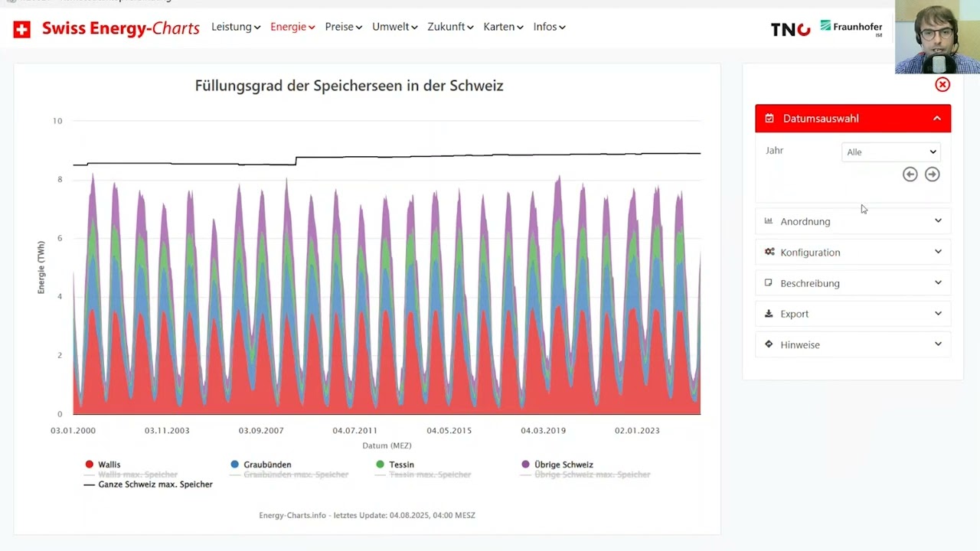Expand the Konfiguration section
The height and width of the screenshot is (551, 980).
click(853, 252)
